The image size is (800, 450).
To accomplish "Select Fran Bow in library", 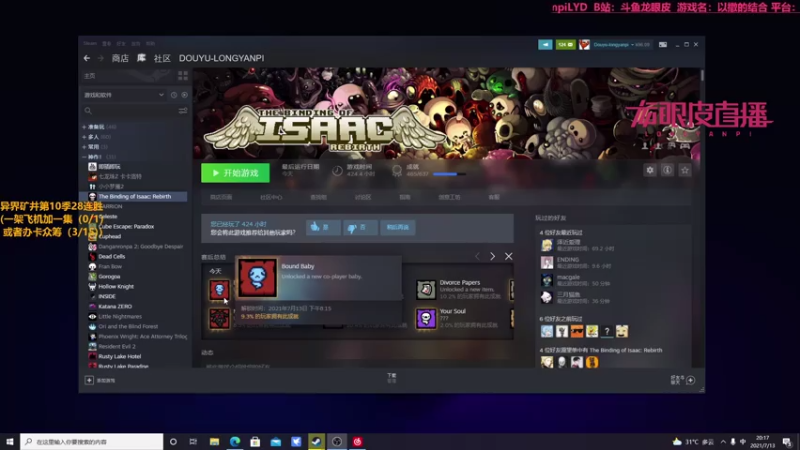I will 110,266.
